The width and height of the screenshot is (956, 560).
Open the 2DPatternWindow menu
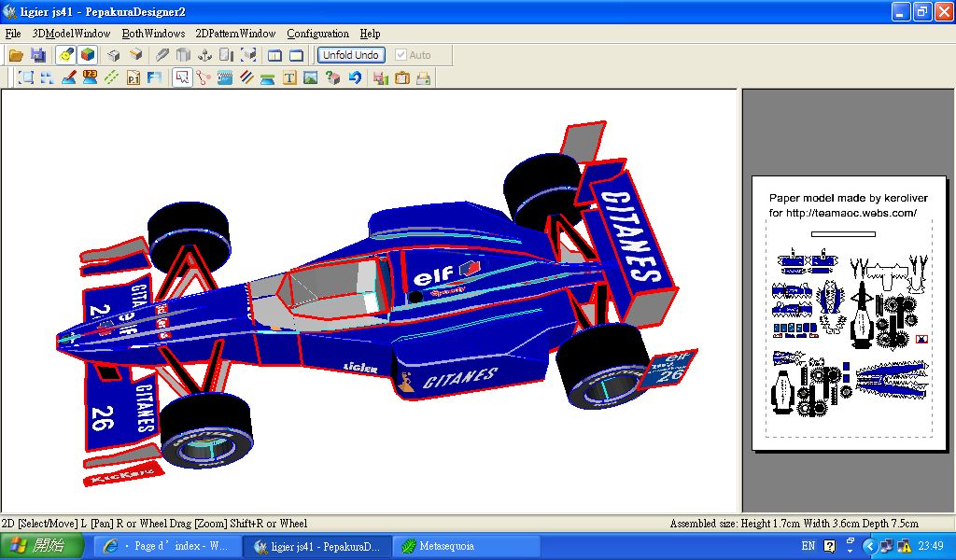pos(235,34)
